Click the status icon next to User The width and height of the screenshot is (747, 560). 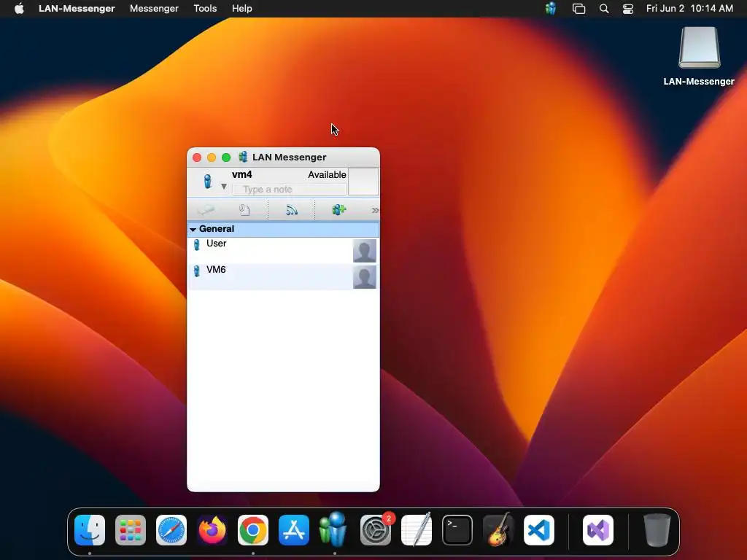point(197,245)
